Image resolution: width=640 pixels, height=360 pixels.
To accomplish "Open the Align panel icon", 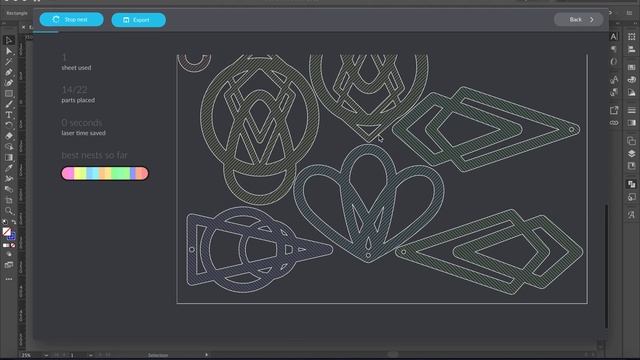I will pos(631,49).
